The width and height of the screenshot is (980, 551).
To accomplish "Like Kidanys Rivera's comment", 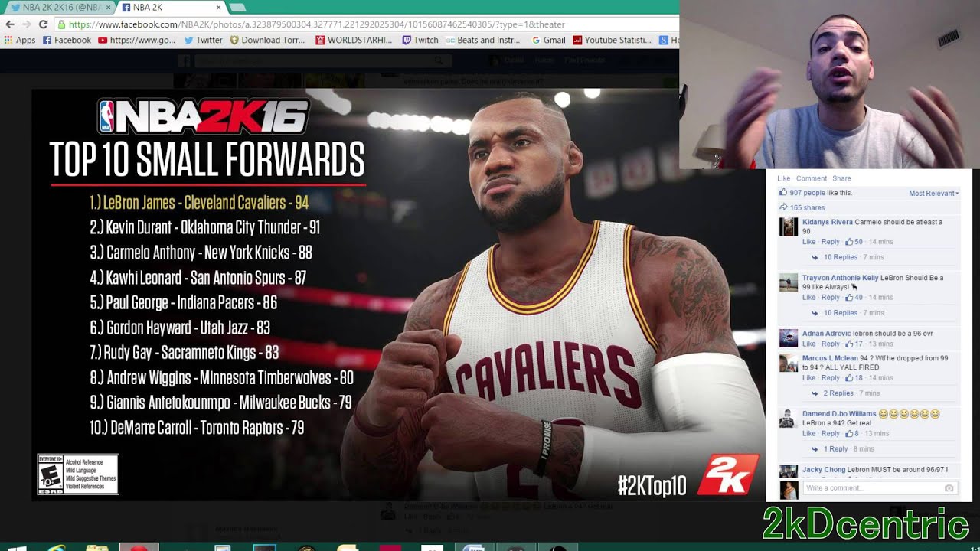I will point(808,242).
